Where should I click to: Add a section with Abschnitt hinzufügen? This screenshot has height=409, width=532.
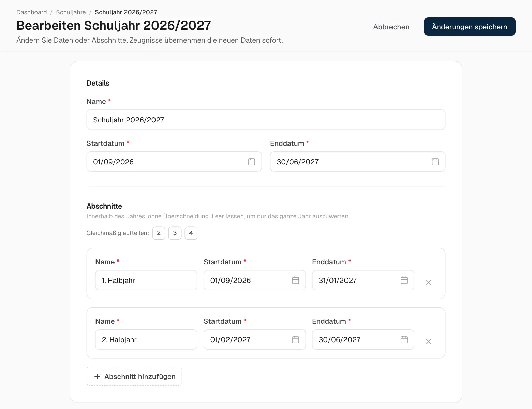pyautogui.click(x=134, y=376)
